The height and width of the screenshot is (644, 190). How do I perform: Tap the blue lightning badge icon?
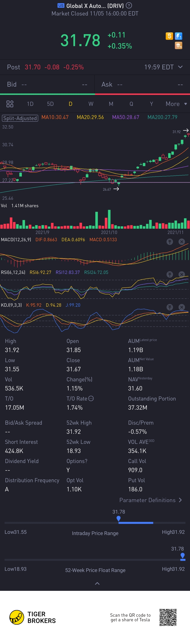pos(179,36)
